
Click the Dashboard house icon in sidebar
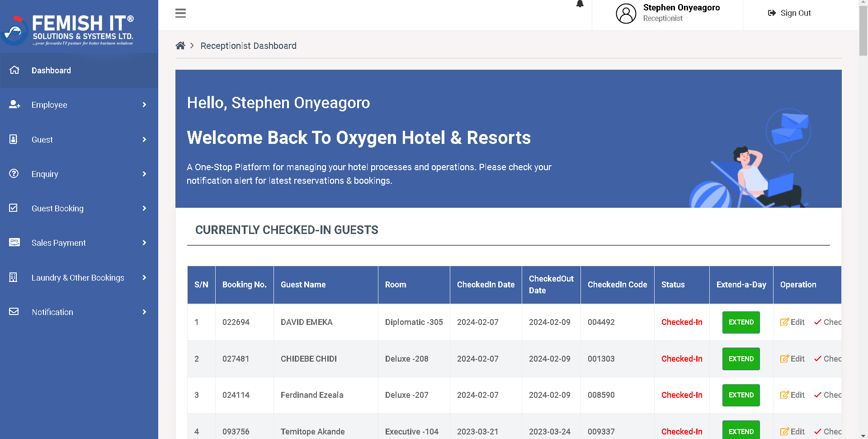point(14,70)
